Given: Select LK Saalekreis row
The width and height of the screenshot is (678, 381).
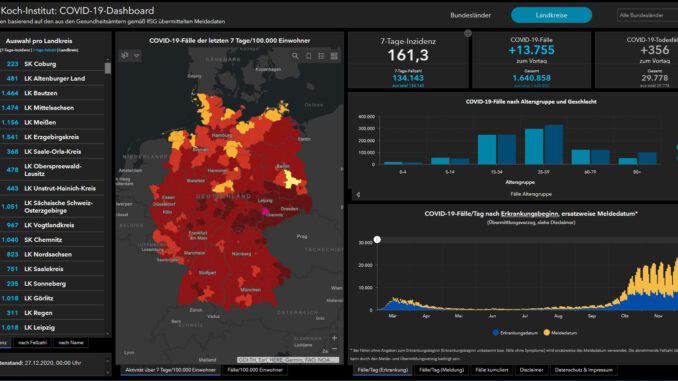Looking at the screenshot, I should click(x=52, y=269).
